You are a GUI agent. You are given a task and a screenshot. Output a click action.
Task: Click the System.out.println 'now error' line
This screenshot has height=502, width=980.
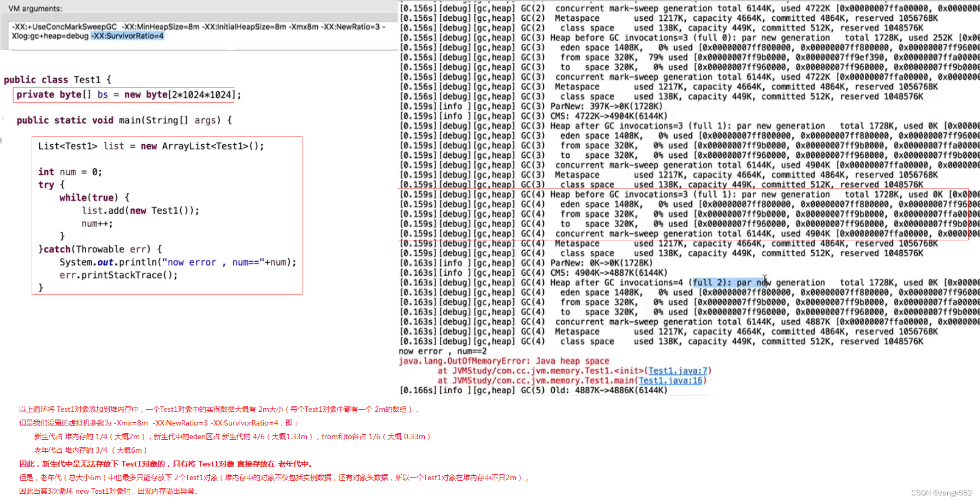pos(178,263)
